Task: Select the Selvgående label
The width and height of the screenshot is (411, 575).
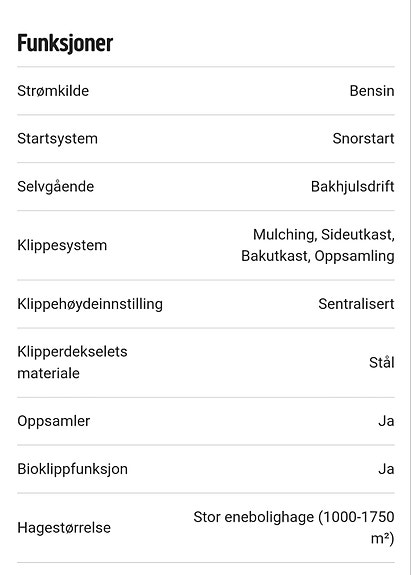Action: [56, 187]
